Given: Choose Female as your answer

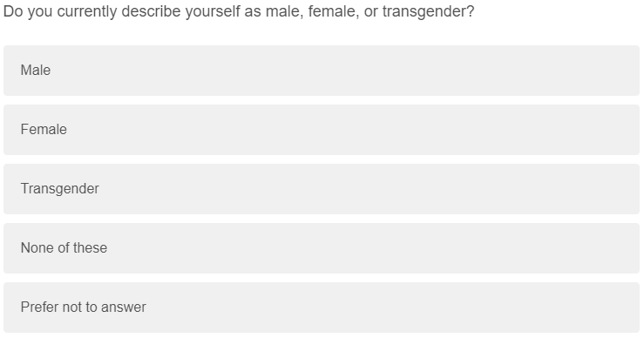Looking at the screenshot, I should (322, 130).
